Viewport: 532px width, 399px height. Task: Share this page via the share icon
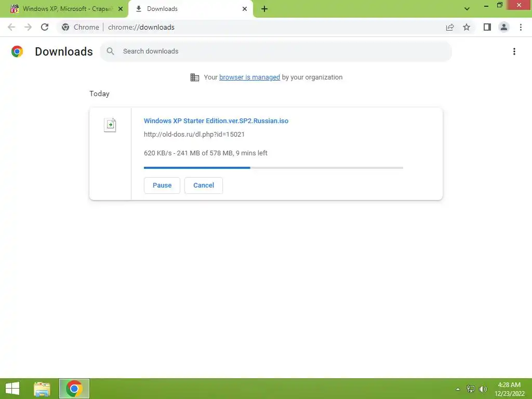pos(450,27)
